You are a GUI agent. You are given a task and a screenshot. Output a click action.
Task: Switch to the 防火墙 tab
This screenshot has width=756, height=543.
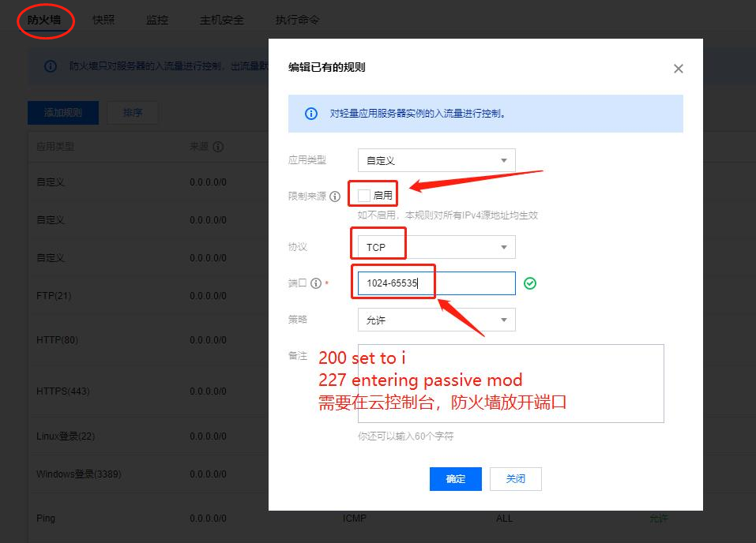point(44,20)
